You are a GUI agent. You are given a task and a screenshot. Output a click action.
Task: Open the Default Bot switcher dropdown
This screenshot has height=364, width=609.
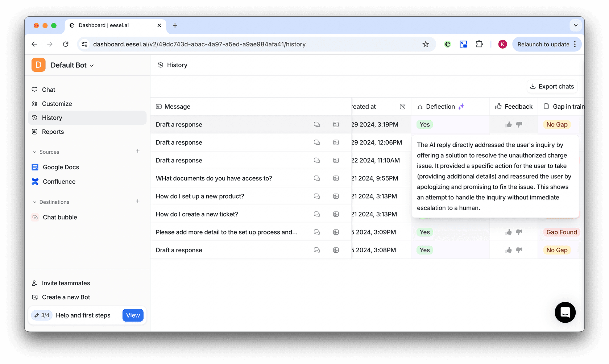[x=72, y=65]
